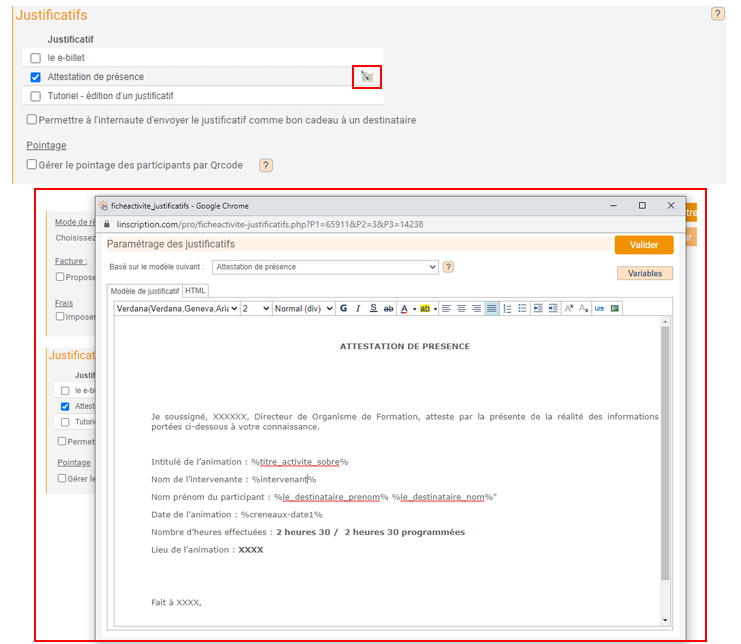Insert a numbered list
Screen dimensions: 741x644
coord(507,309)
